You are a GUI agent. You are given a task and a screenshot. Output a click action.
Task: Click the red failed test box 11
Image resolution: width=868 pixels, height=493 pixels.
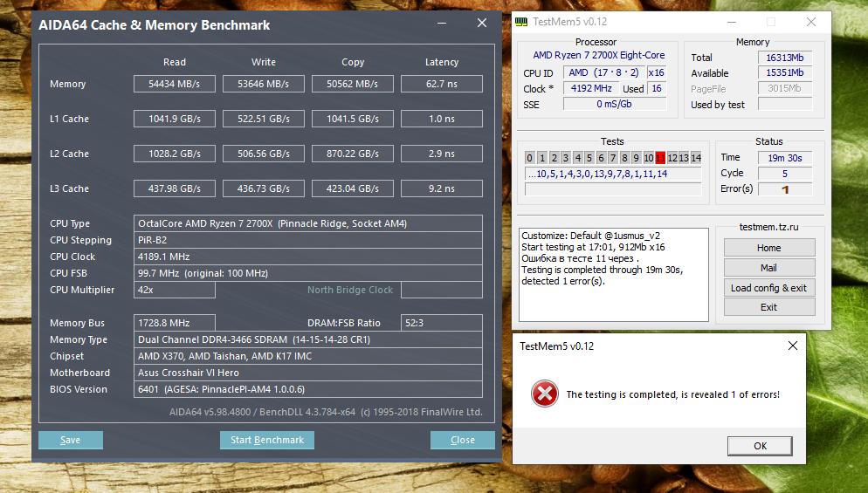pos(660,158)
